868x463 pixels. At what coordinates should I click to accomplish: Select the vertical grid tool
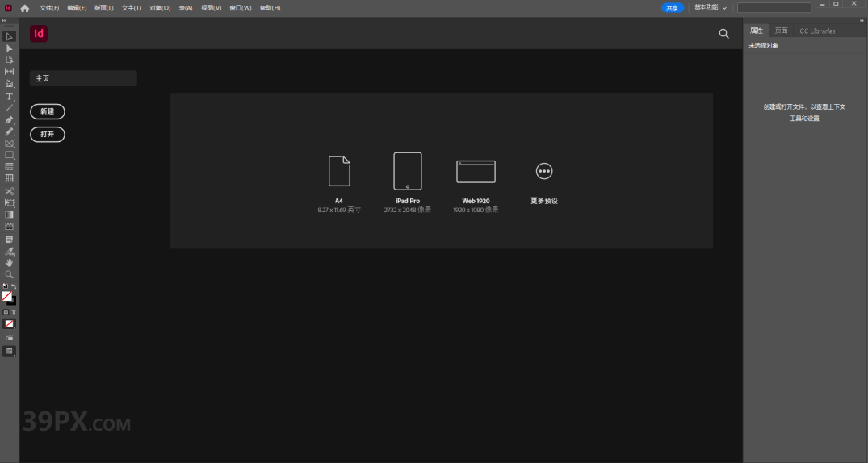9,178
